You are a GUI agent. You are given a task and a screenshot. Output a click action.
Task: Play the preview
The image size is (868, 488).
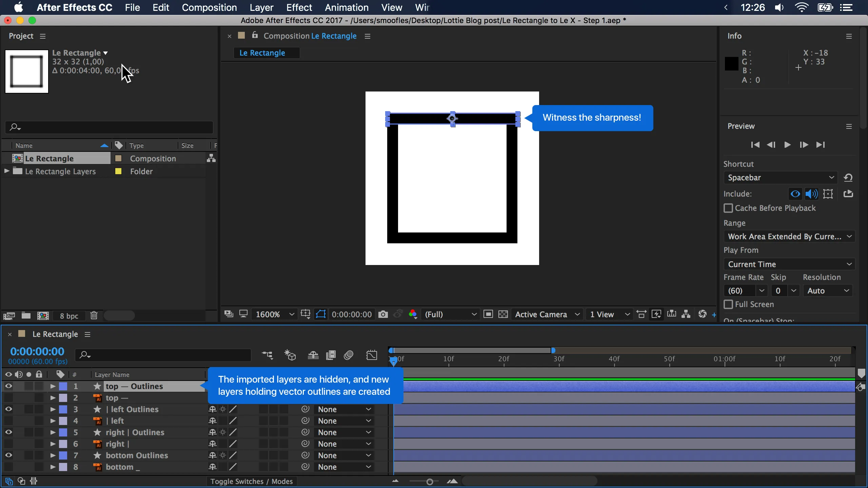point(787,145)
